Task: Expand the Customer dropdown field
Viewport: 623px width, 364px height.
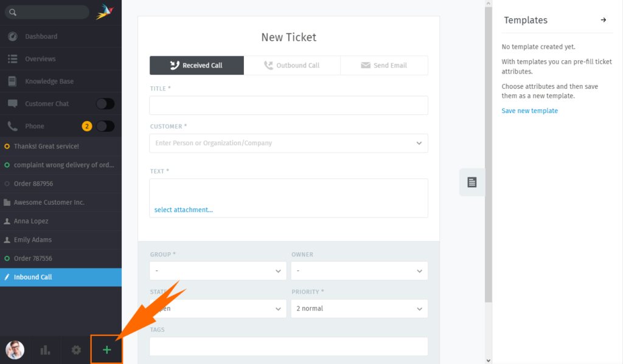Action: coord(288,143)
